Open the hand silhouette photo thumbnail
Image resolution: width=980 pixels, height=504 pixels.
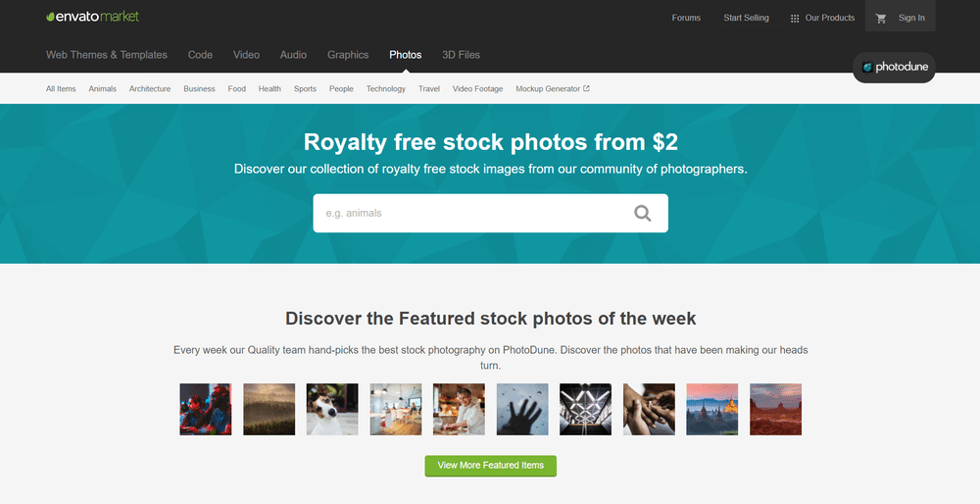pos(522,410)
